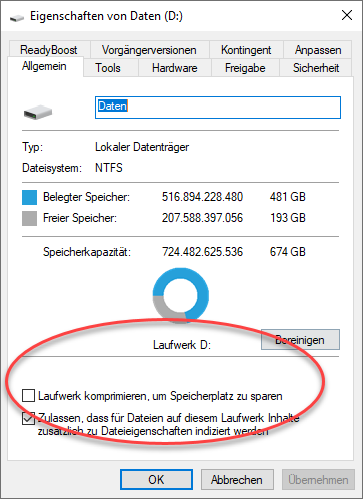Show the Vorgängerversionen tab
363x499 pixels.
point(149,50)
